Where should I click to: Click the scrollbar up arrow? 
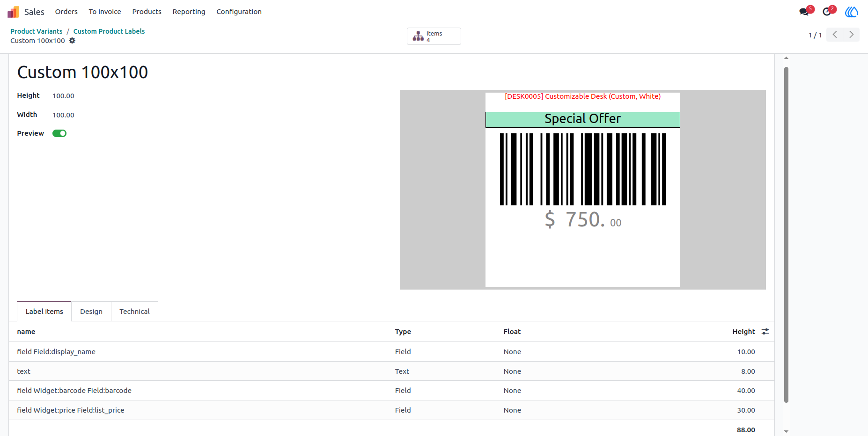coord(787,58)
